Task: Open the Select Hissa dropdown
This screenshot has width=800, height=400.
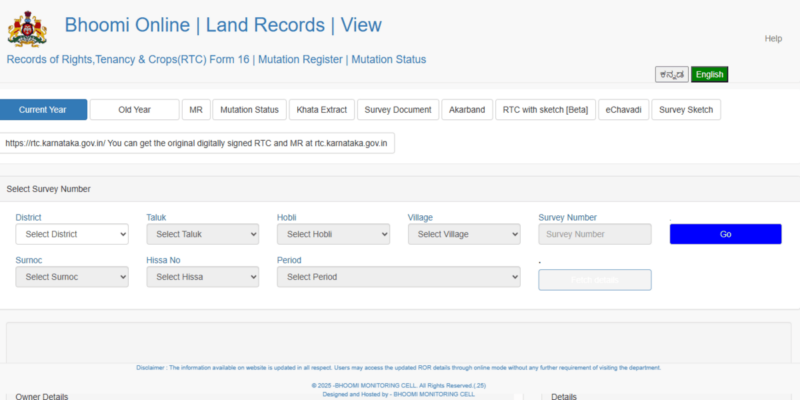Action: point(203,277)
